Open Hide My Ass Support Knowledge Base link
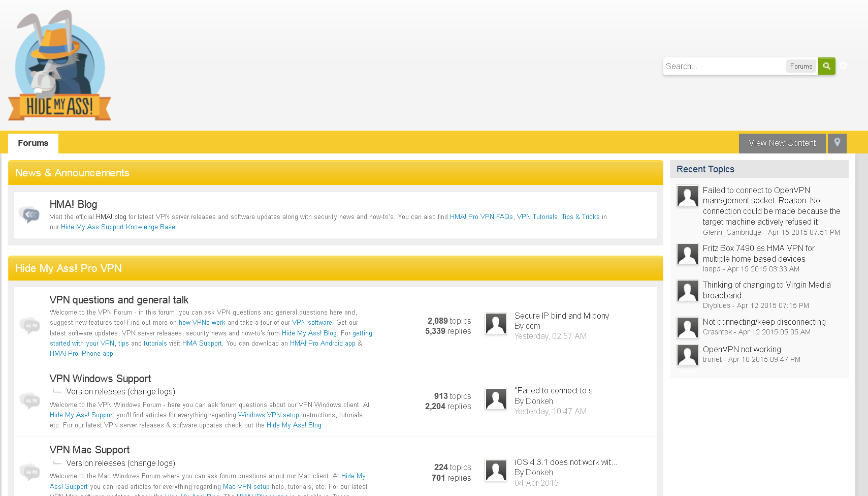868x496 pixels. tap(118, 227)
